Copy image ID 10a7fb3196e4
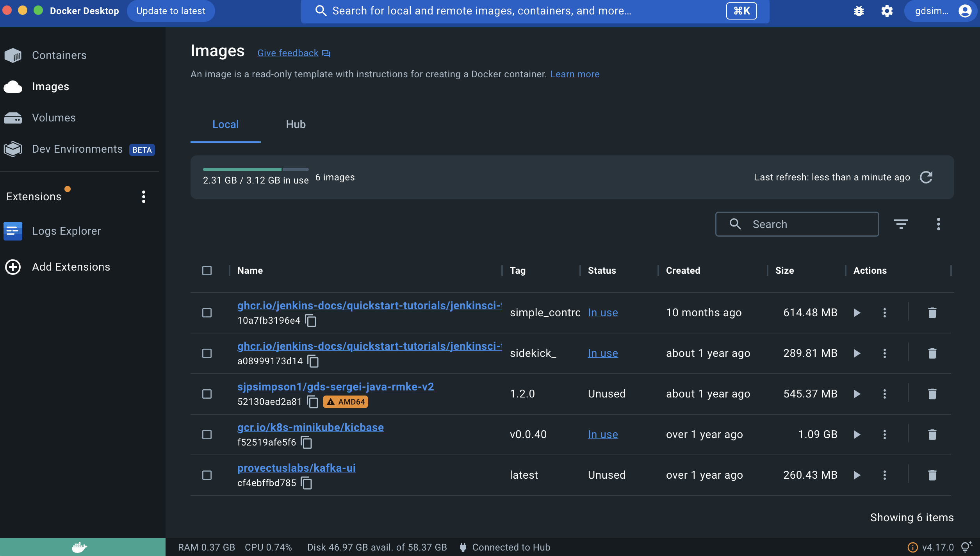 311,321
